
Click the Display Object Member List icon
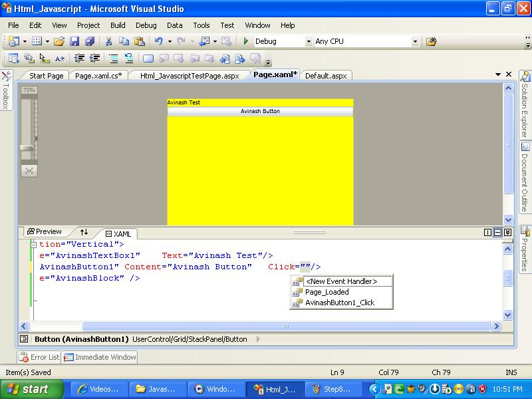coord(14,59)
